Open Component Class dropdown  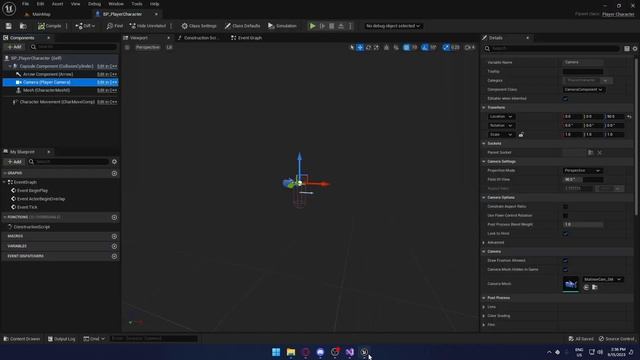[x=584, y=89]
